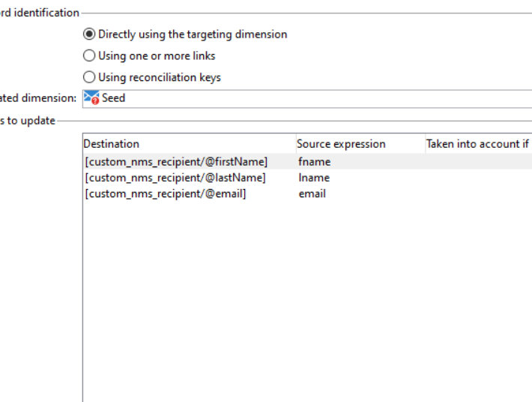Click the fname source expression cell

(x=315, y=161)
